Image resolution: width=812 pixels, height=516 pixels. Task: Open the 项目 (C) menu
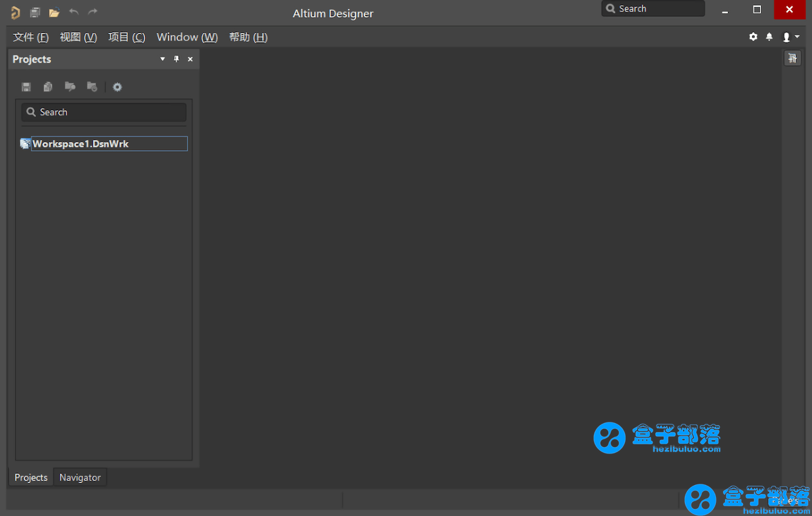click(126, 37)
